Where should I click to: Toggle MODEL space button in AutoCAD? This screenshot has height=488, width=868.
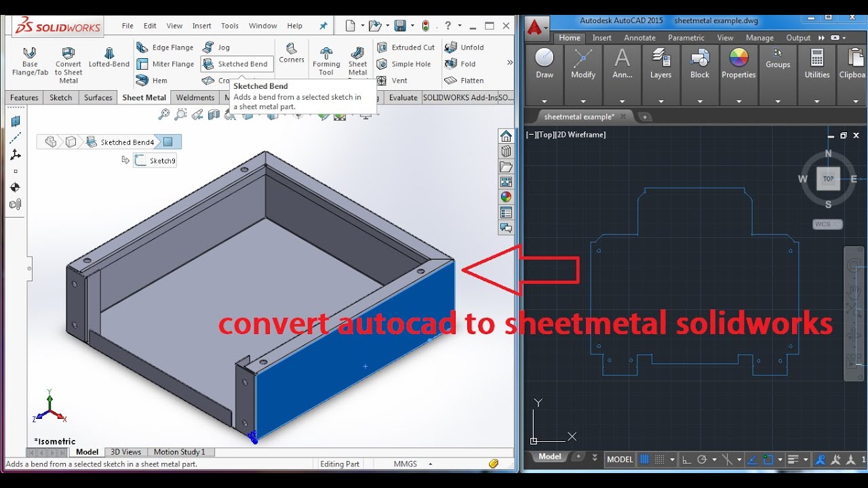pos(620,459)
